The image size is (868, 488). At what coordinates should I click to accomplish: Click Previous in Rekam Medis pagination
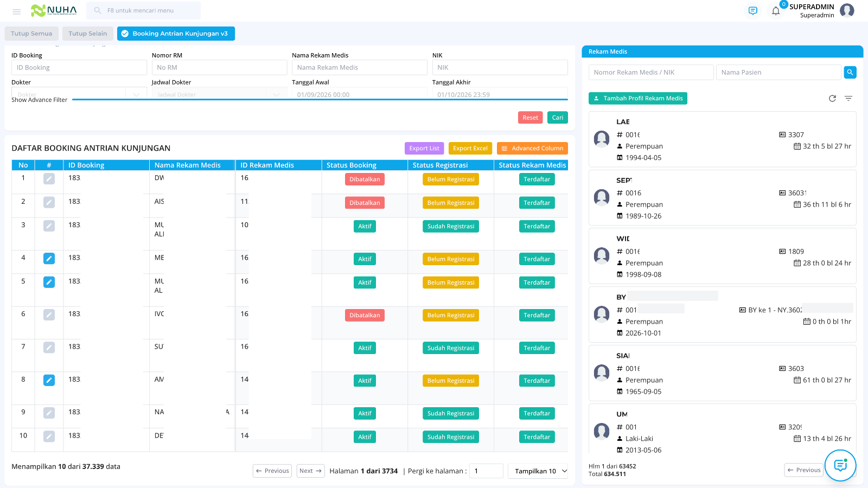(804, 470)
